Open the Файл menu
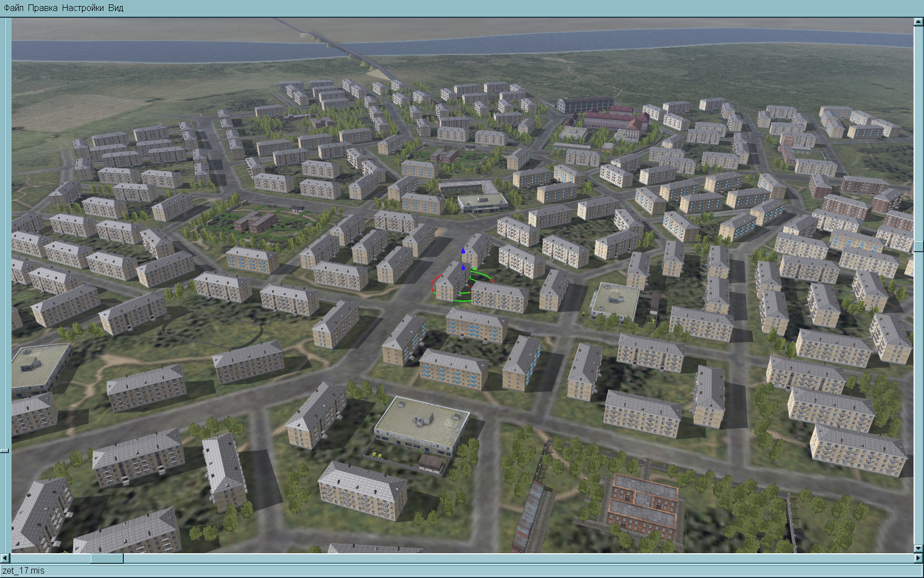 click(14, 8)
